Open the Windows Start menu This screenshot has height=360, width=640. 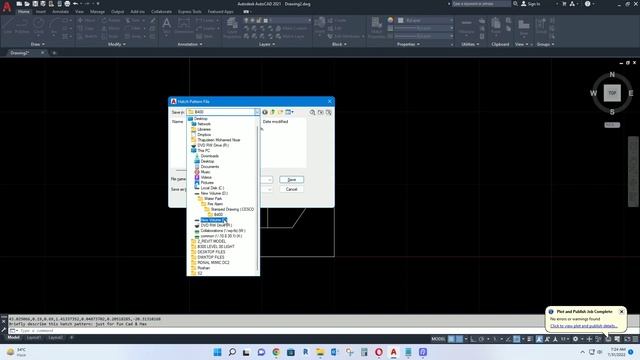tap(218, 352)
